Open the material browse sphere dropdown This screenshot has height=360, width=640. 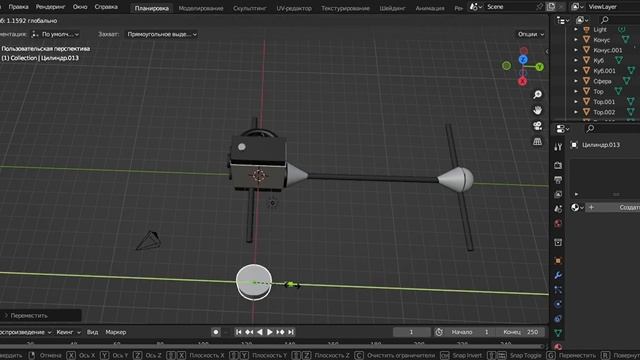click(577, 208)
